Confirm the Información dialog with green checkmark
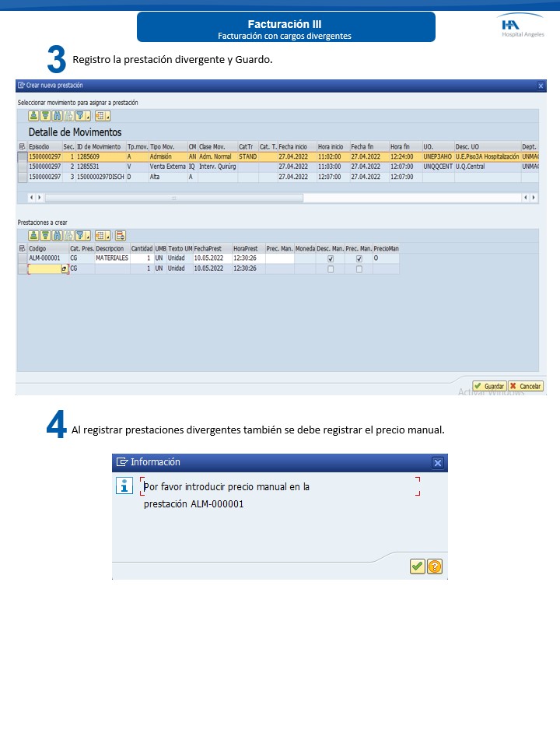560x747 pixels. (x=418, y=566)
